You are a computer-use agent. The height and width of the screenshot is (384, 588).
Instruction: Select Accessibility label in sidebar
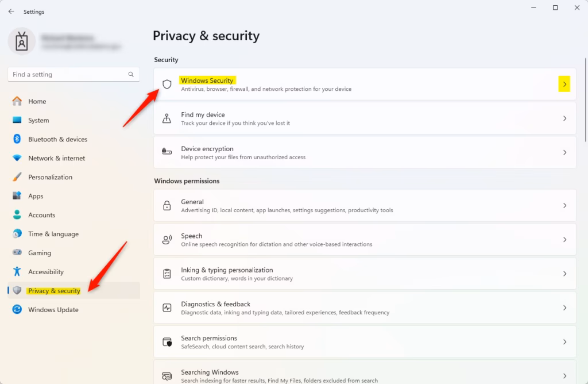pyautogui.click(x=46, y=272)
